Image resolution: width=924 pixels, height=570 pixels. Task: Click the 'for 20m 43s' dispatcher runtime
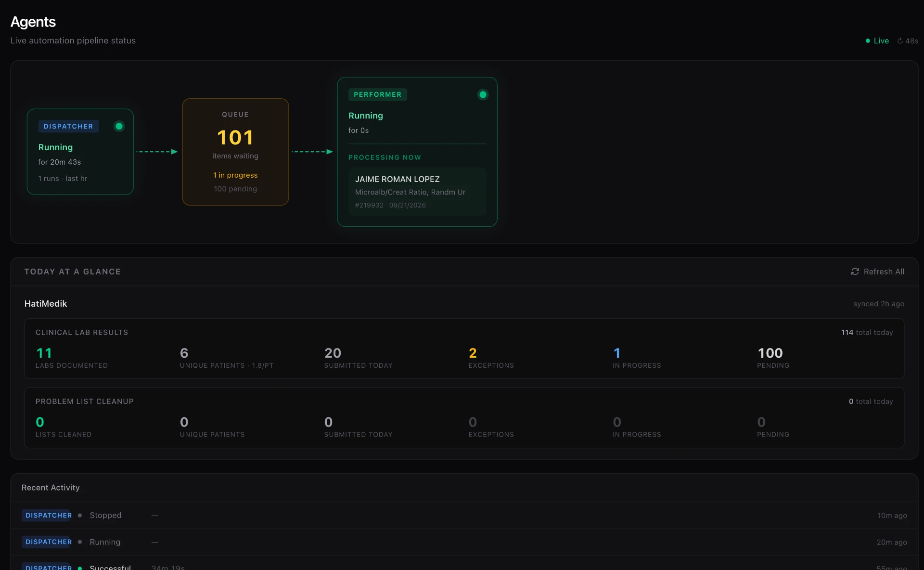click(x=60, y=162)
